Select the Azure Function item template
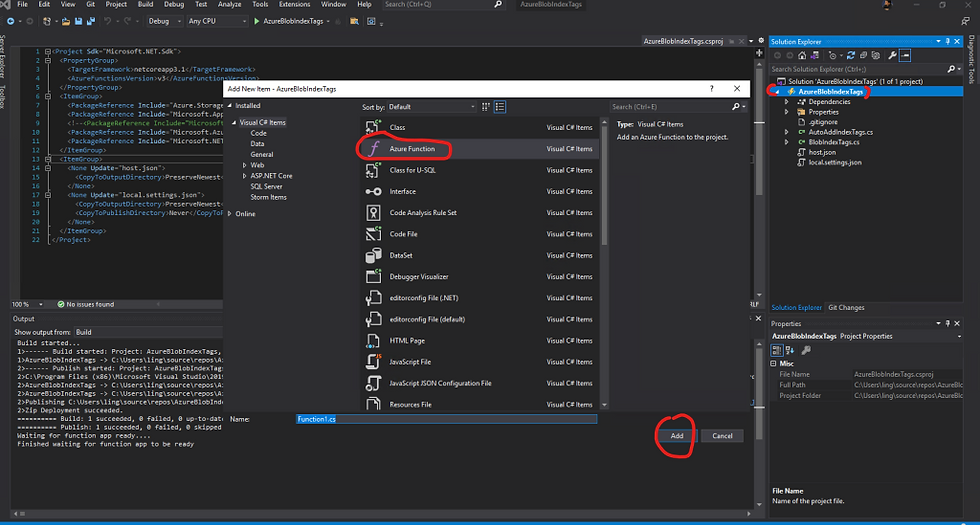 (479, 149)
